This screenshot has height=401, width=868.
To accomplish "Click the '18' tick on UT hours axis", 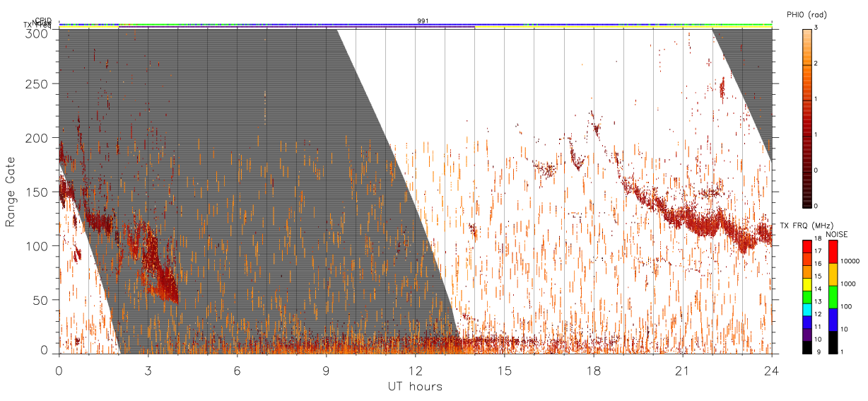I will 594,371.
